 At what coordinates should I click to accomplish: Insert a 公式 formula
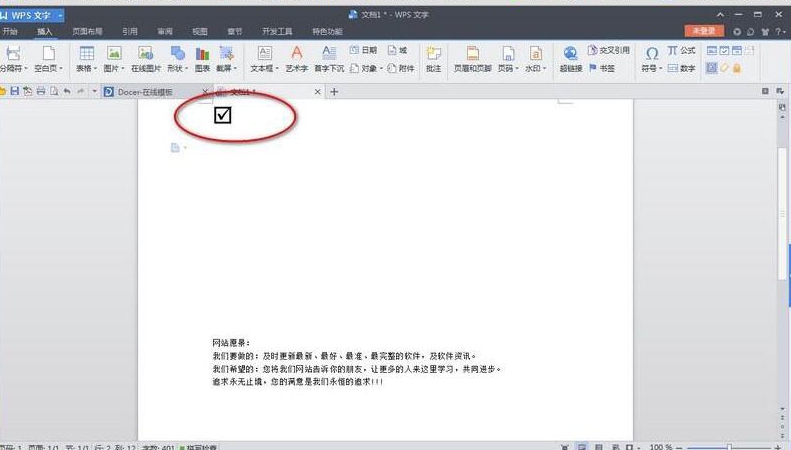click(682, 50)
